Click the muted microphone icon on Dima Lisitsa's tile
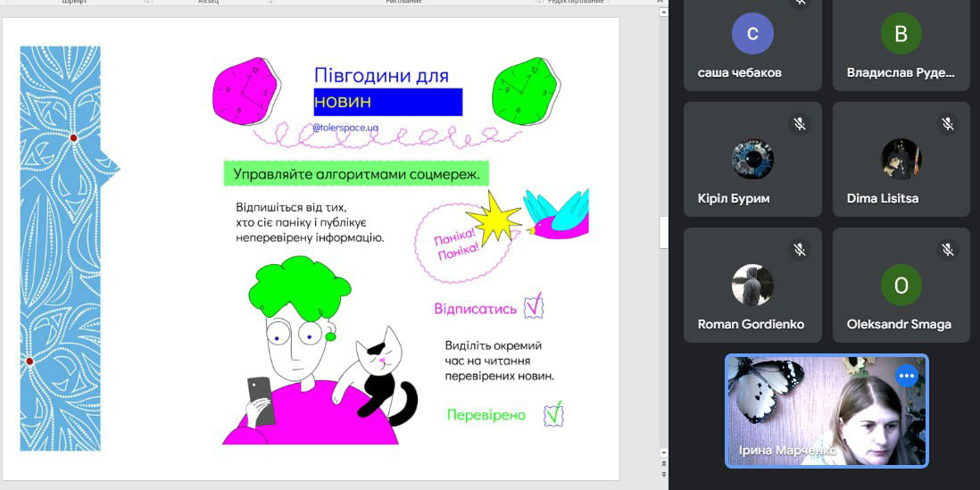This screenshot has height=490, width=980. (948, 124)
